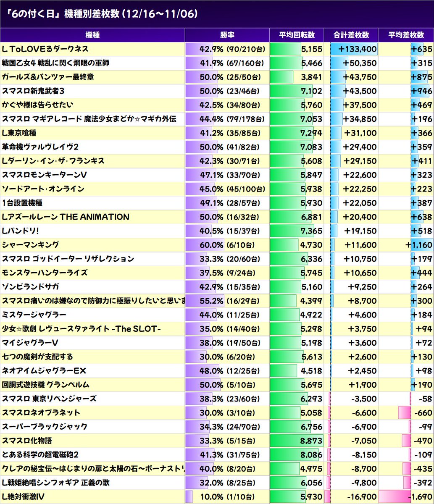The image size is (434, 504).
Task: Click スマスロネオプラネット machine name
Action: (41, 412)
